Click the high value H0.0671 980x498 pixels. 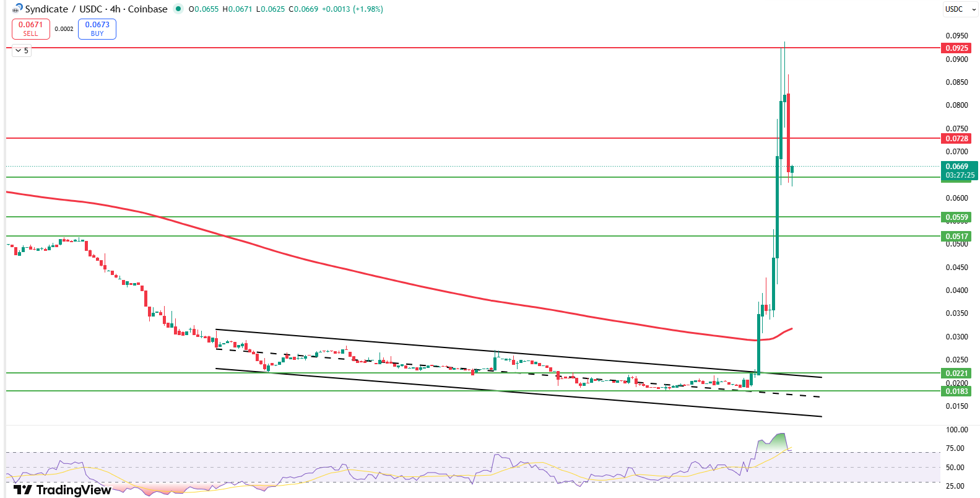pyautogui.click(x=237, y=9)
